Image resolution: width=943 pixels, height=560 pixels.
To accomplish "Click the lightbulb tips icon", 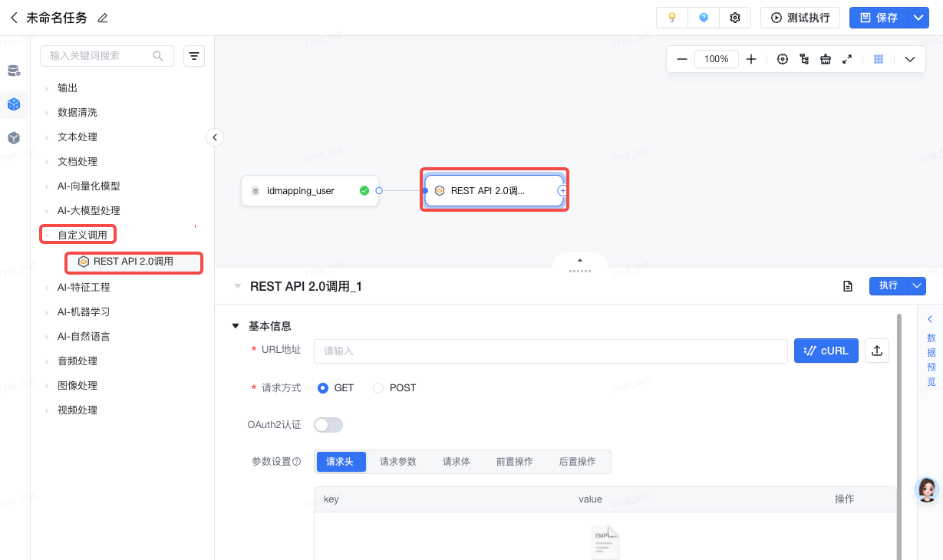I will [x=672, y=18].
